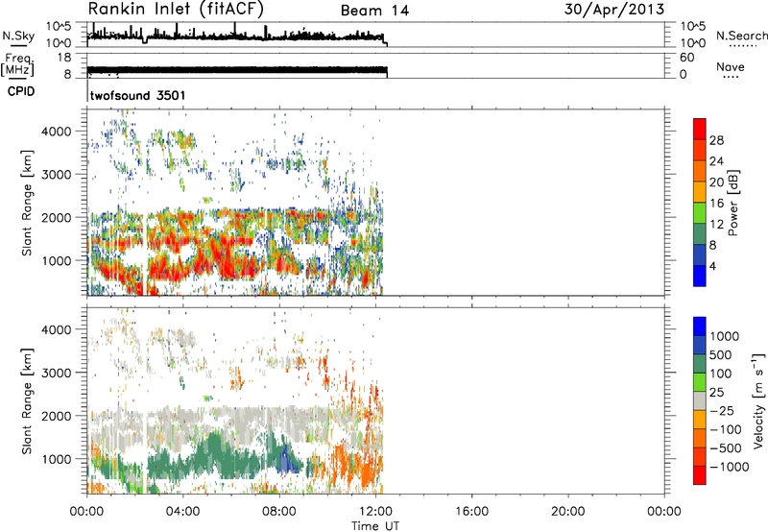Click the 'twofsound 3501' program label
Image resolution: width=768 pixels, height=532 pixels.
point(137,95)
